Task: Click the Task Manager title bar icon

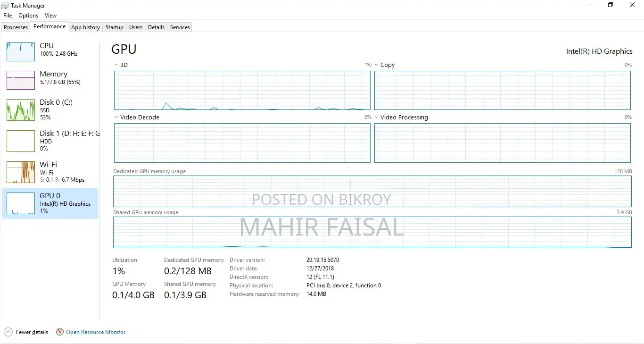Action: coord(5,5)
